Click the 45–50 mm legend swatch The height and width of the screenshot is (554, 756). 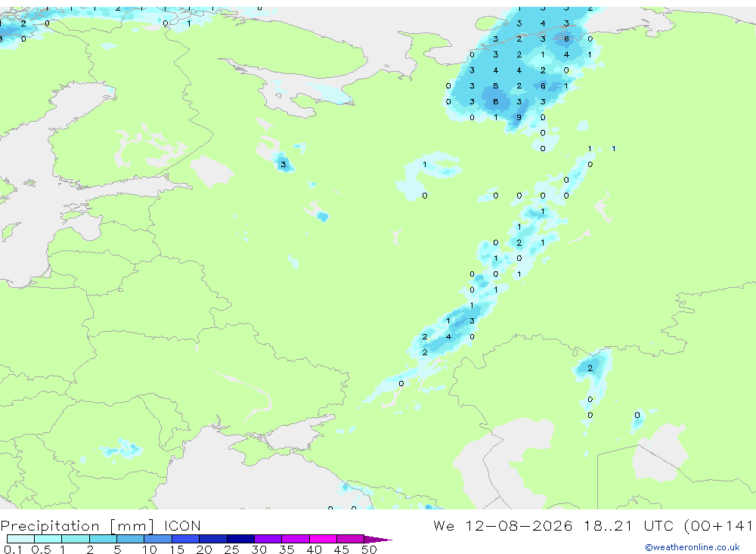351,539
